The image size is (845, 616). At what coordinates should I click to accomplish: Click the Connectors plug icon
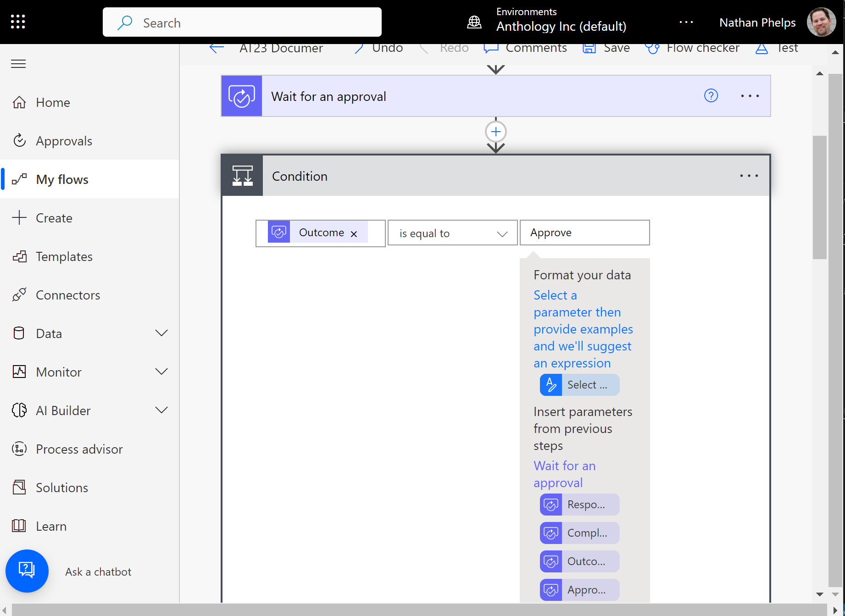click(19, 294)
